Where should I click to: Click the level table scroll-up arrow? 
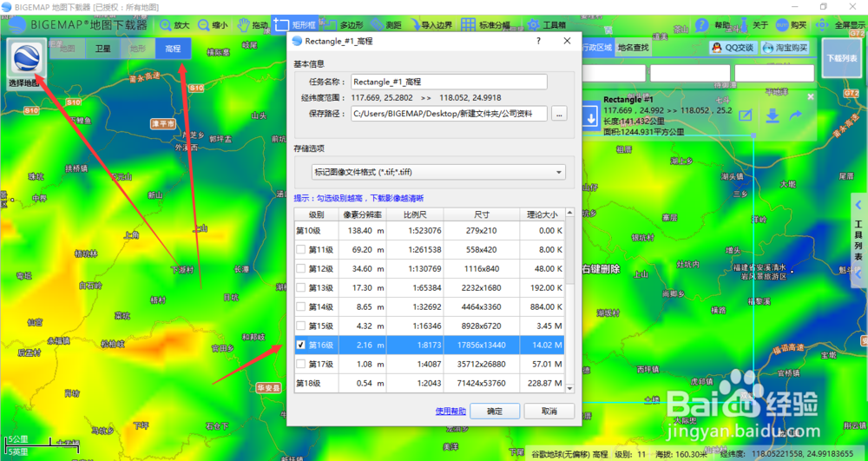(569, 213)
